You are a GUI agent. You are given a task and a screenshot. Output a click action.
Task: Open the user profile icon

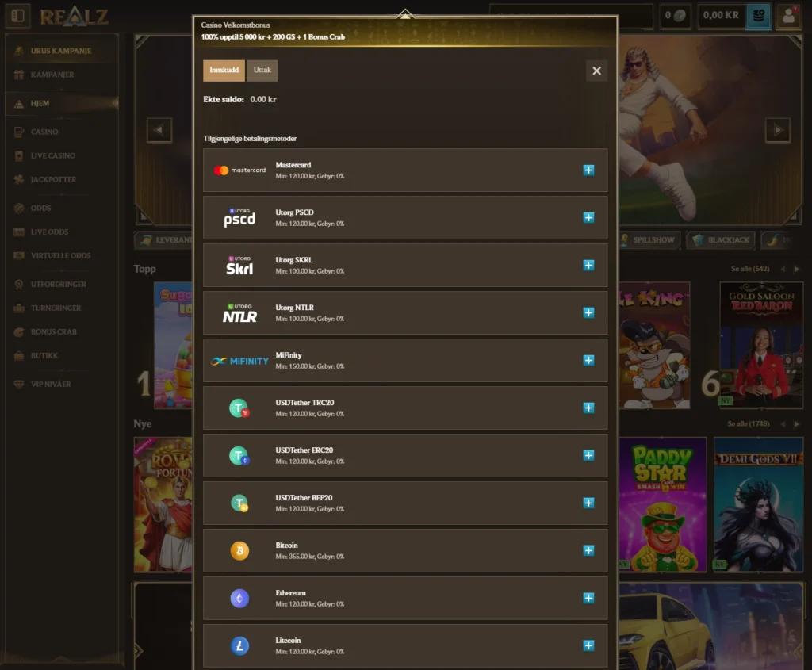(788, 16)
